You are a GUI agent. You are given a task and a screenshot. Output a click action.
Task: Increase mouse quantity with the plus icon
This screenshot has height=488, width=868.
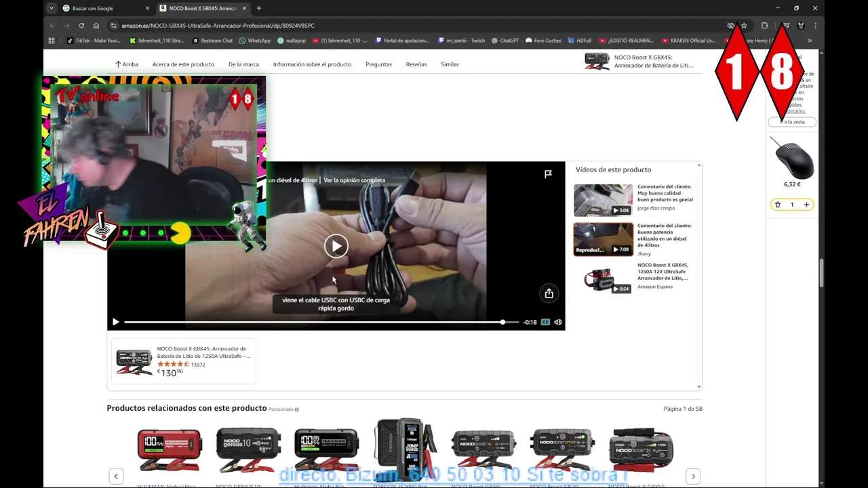[806, 205]
